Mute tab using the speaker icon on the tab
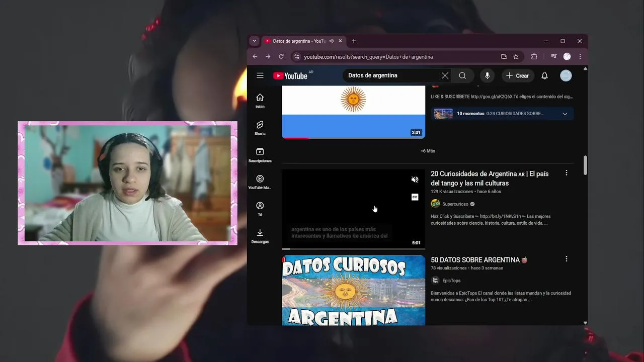Screen dimensions: 644x362 coord(331,41)
